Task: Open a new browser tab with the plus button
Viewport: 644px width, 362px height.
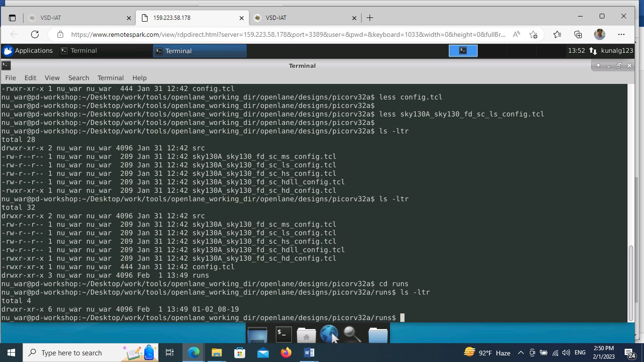Action: pos(370,17)
